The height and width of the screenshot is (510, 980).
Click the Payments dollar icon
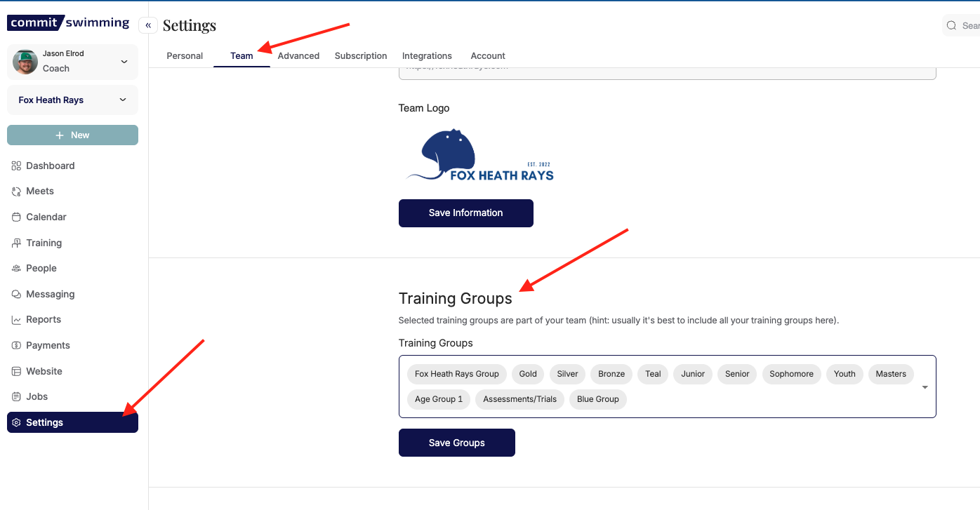[x=17, y=345]
